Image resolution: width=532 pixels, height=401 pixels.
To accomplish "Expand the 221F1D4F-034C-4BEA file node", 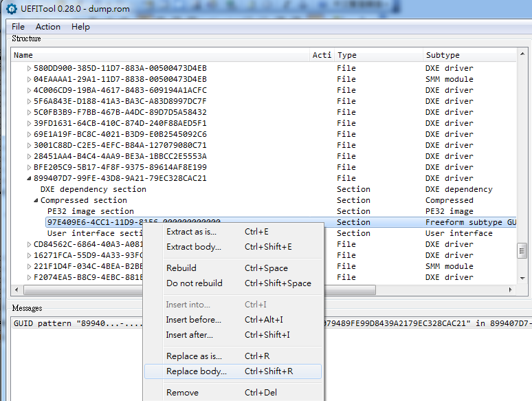I will 29,266.
